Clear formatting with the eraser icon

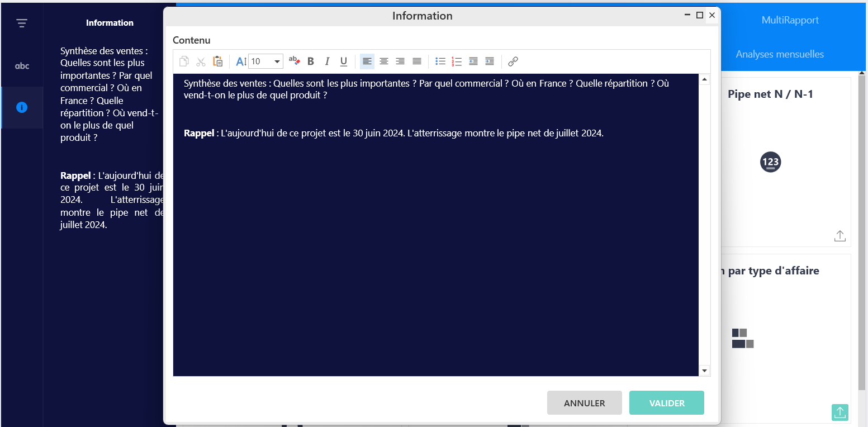(x=294, y=61)
